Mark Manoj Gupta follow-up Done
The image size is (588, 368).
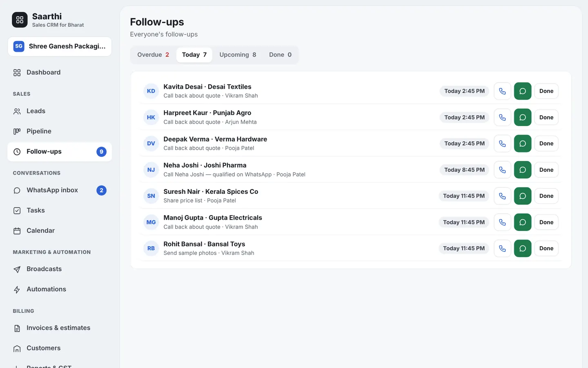click(x=546, y=222)
